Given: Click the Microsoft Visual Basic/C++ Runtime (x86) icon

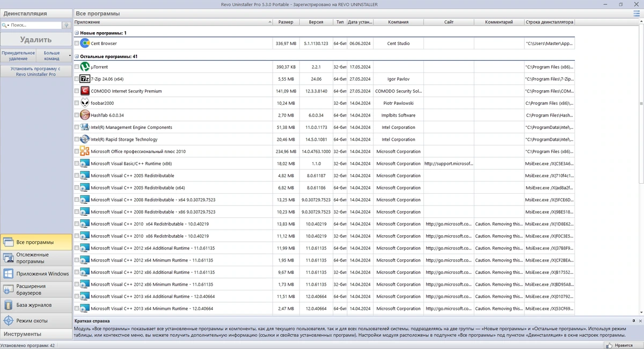Looking at the screenshot, I should [x=85, y=164].
